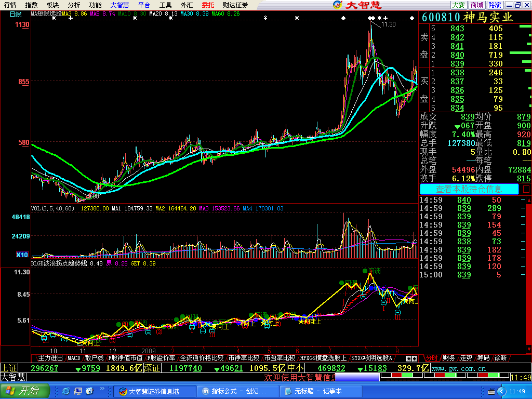Switch to the 诊断 panel tab
The height and width of the screenshot is (399, 532).
tap(500, 358)
